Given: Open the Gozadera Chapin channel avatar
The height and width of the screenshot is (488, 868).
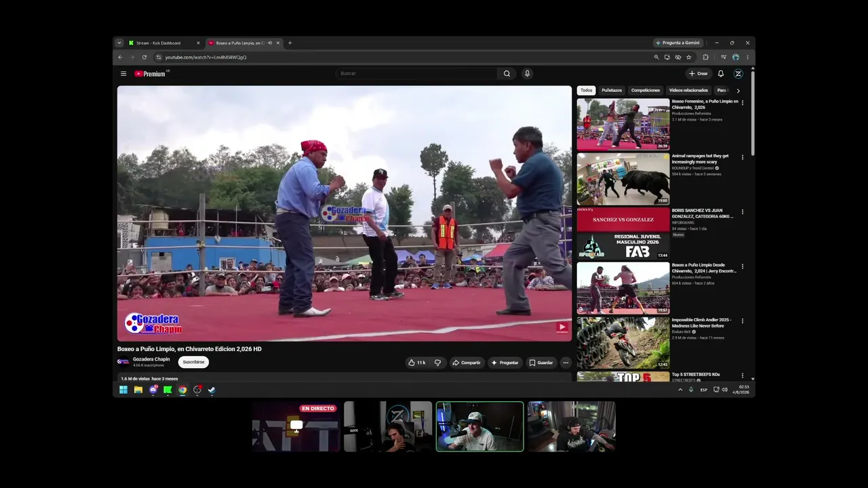Looking at the screenshot, I should pos(123,362).
